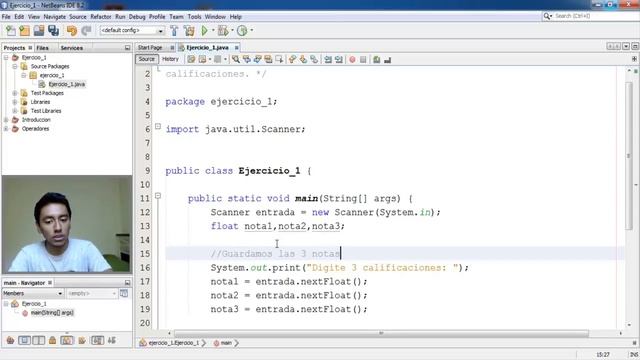The width and height of the screenshot is (640, 360).
Task: Toggle Show Fields filter in Navigator
Action: click(x=24, y=340)
